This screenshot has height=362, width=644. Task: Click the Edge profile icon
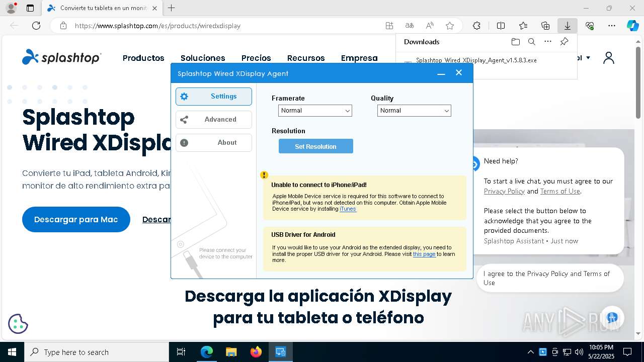[11, 8]
